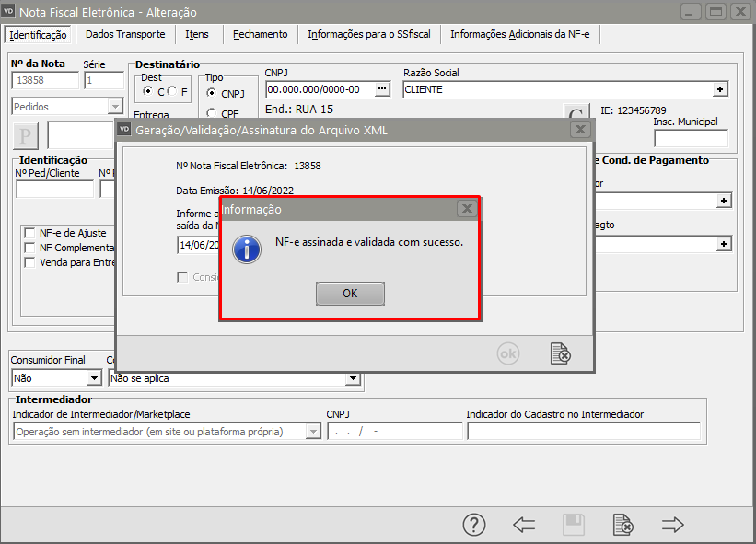Click the 'End.: RUA 15' address text
The width and height of the screenshot is (756, 544).
[299, 110]
